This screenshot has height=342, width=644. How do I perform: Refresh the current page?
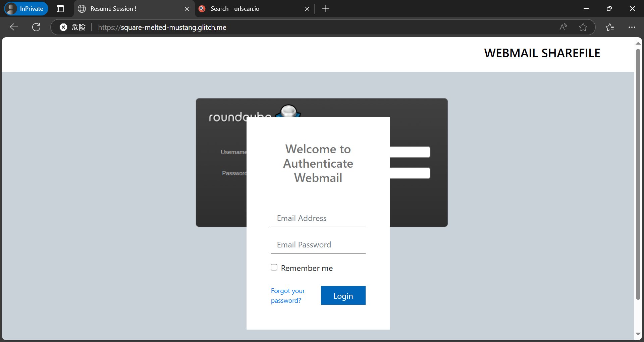pos(36,27)
